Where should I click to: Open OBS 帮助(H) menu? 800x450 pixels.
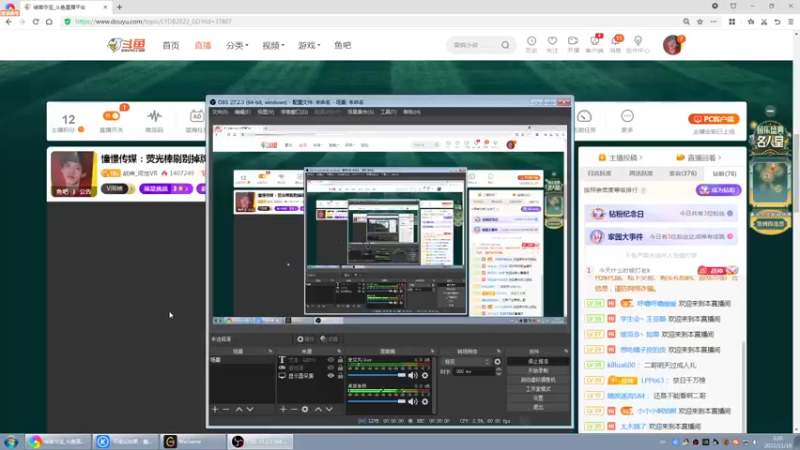point(411,112)
